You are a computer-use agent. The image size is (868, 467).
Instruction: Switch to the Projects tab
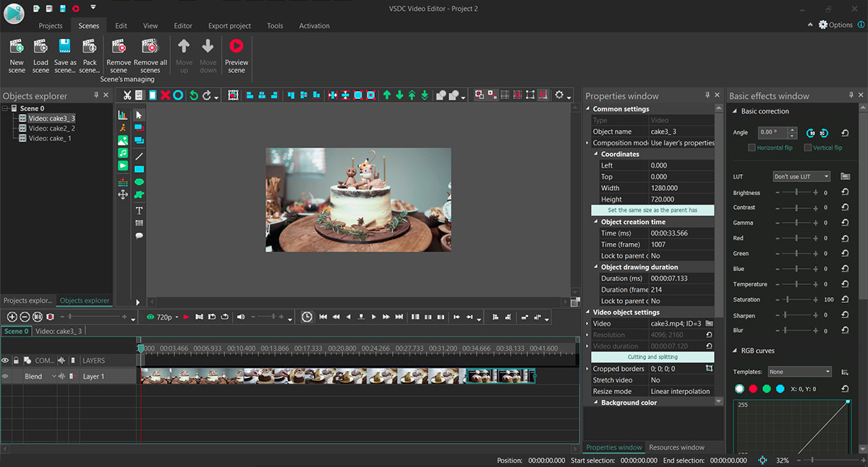point(50,25)
